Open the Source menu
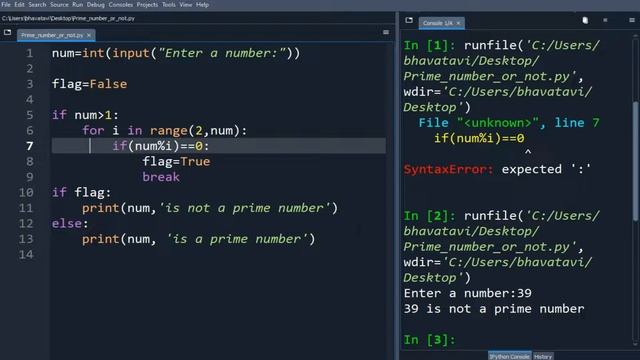This screenshot has width=640, height=360. point(59,4)
